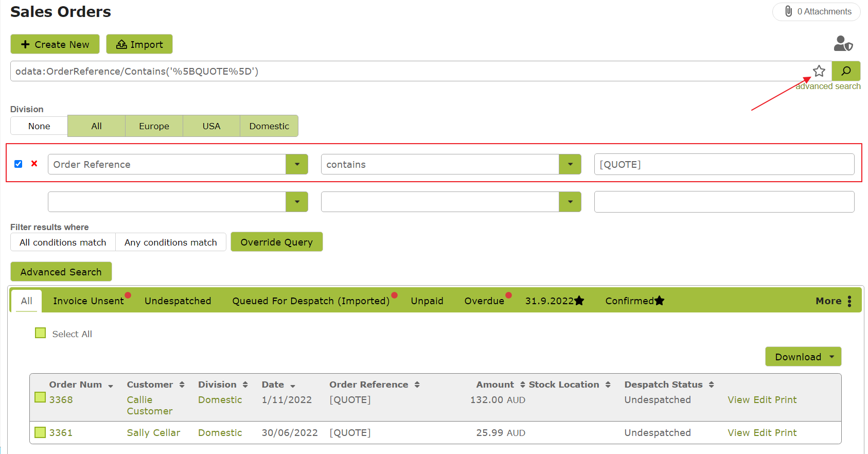Screen dimensions: 868x454
Task: View order 3368
Action: 739,400
